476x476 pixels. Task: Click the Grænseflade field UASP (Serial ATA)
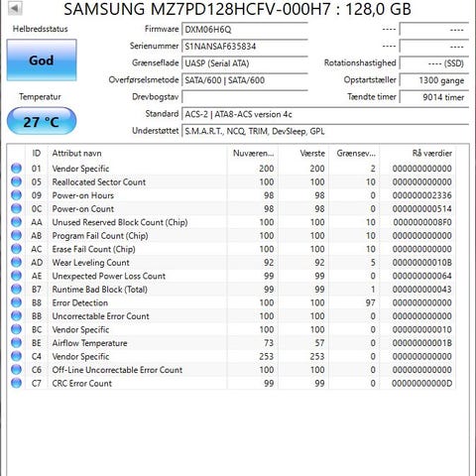click(x=245, y=63)
